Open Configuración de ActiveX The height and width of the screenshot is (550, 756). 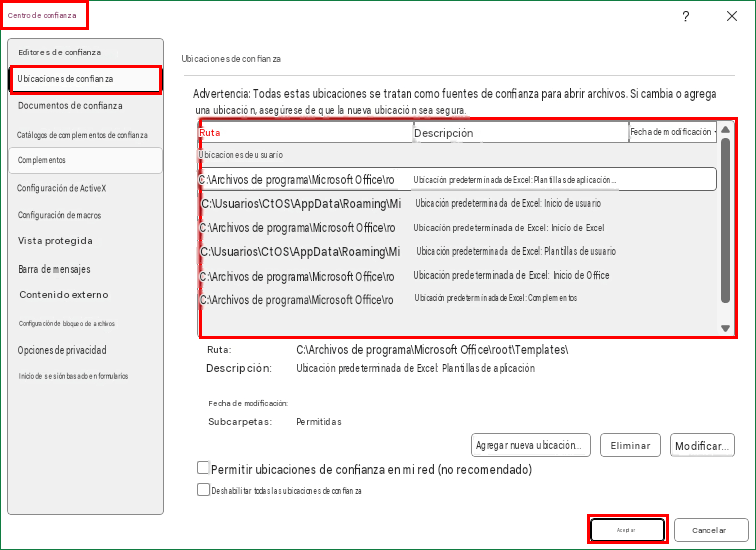tap(61, 188)
